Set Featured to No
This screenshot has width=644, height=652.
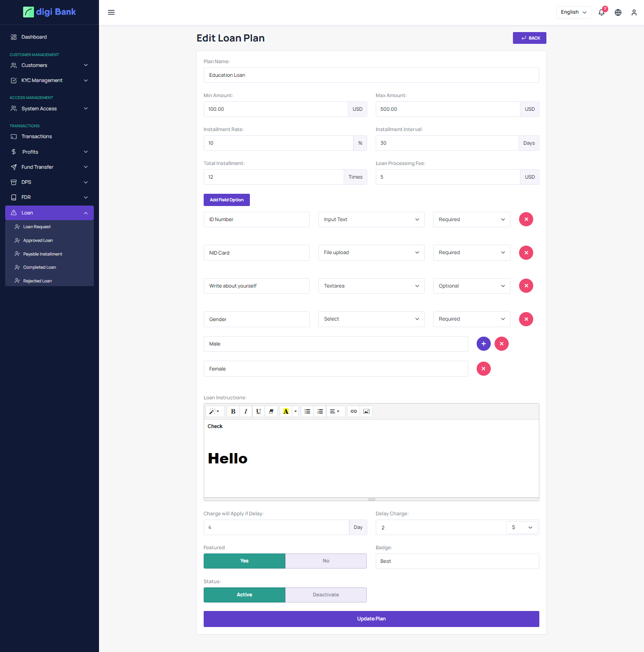tap(326, 561)
